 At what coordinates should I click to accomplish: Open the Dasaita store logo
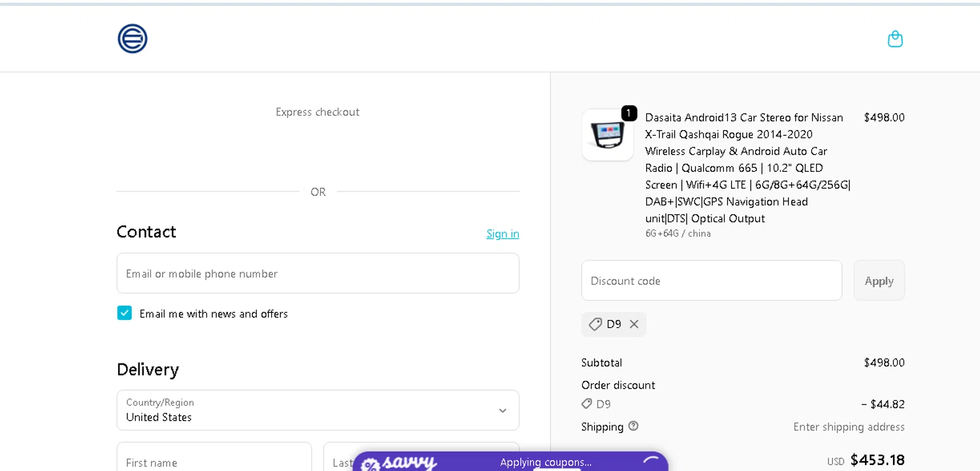pos(133,39)
